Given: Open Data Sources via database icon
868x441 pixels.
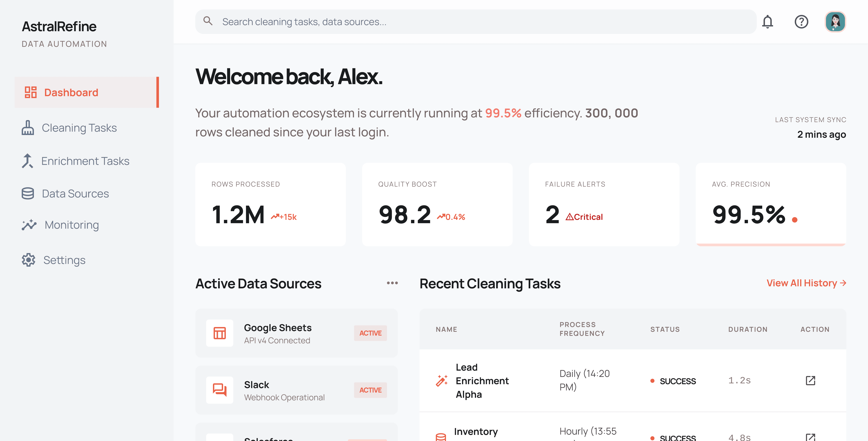Looking at the screenshot, I should (28, 194).
